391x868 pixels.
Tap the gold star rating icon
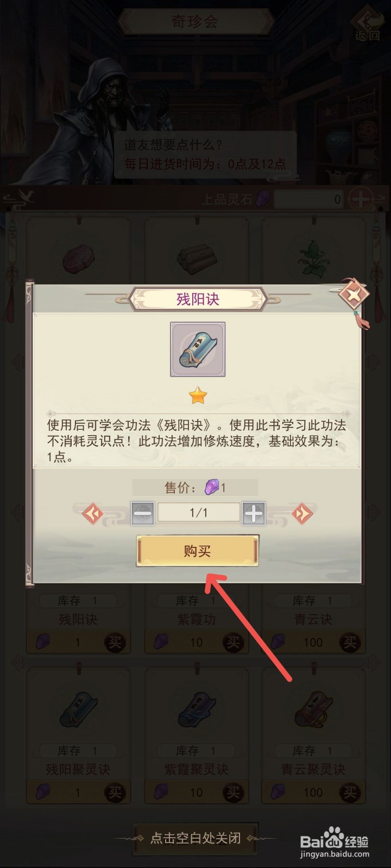pyautogui.click(x=198, y=396)
